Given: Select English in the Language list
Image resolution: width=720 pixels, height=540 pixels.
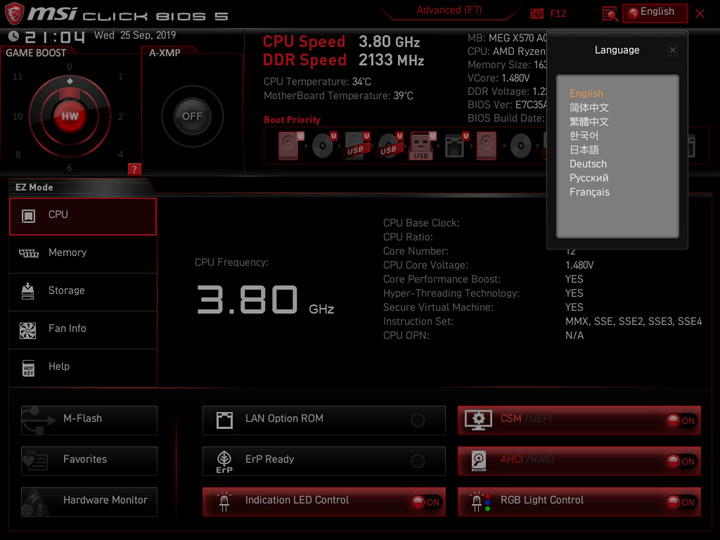Looking at the screenshot, I should (586, 93).
